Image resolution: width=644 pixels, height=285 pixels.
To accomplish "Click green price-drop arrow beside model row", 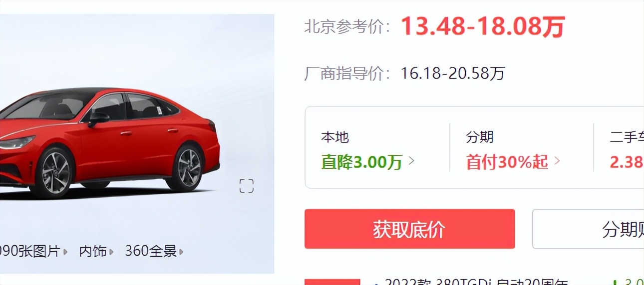I will [x=615, y=282].
